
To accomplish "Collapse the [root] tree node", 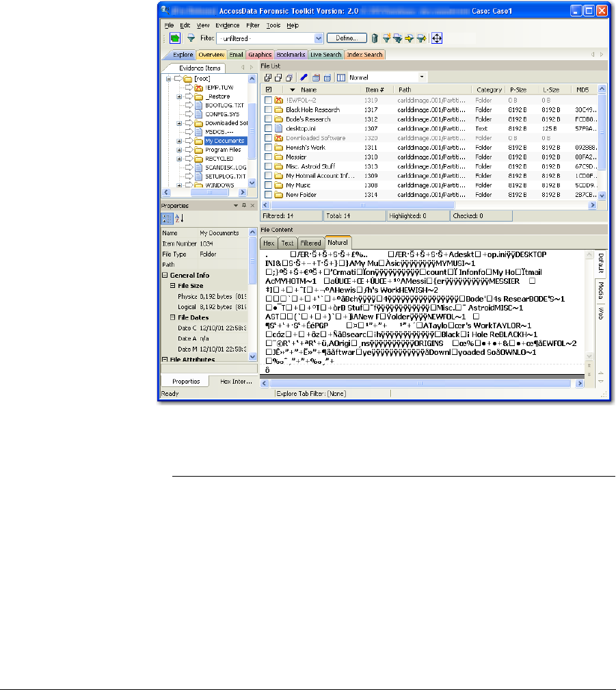I will click(168, 79).
